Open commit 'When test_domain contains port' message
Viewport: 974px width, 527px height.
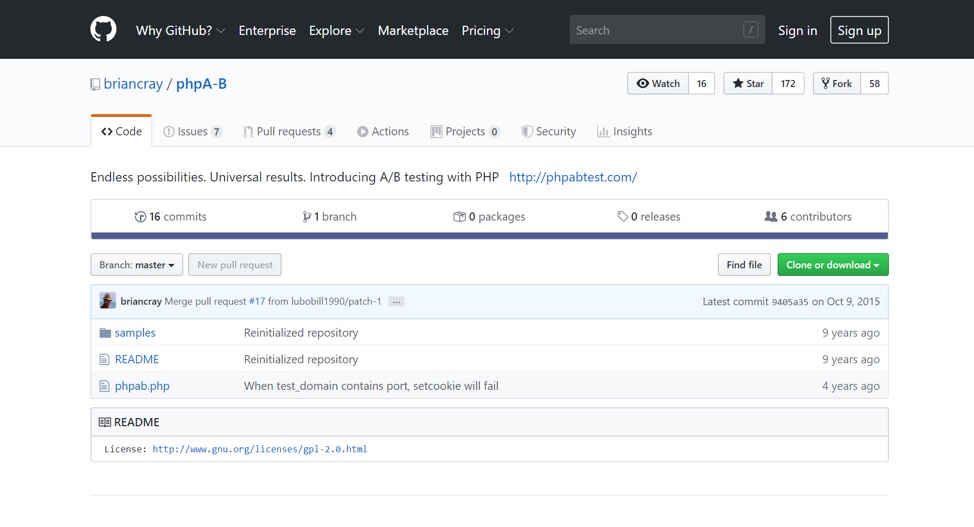pos(371,386)
